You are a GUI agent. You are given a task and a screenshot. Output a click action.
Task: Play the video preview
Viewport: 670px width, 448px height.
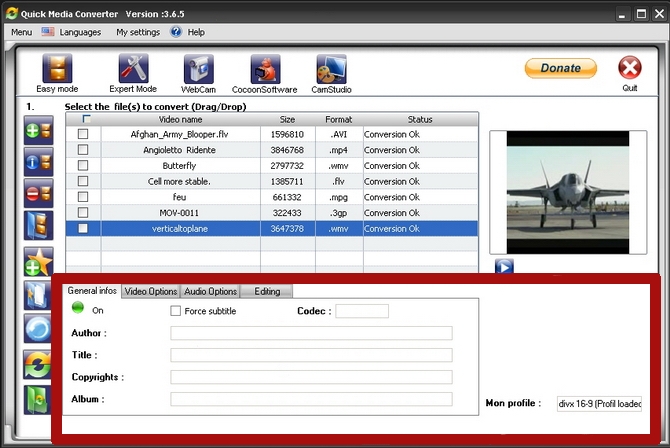504,267
